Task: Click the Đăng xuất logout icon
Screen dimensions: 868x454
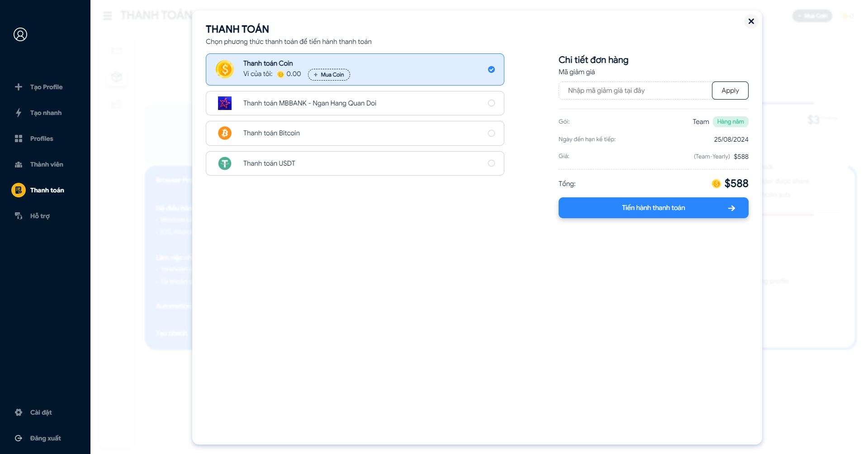Action: [x=19, y=438]
